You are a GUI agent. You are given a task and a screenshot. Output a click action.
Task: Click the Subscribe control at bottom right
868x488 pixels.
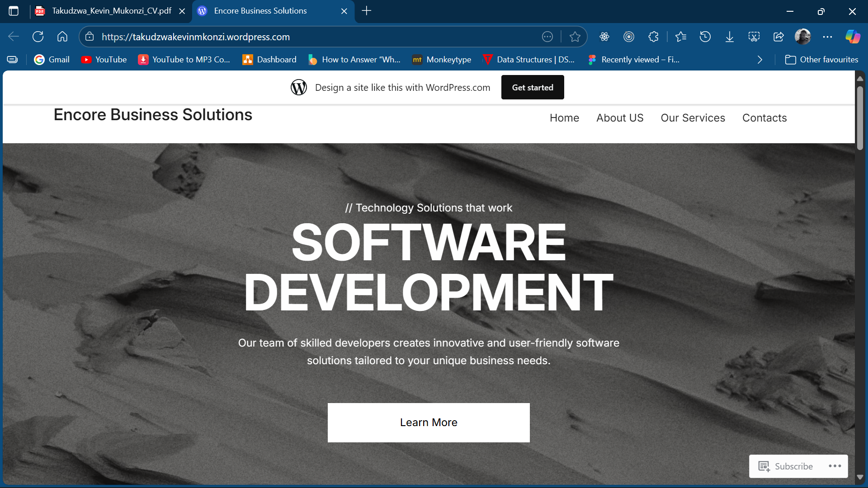793,466
